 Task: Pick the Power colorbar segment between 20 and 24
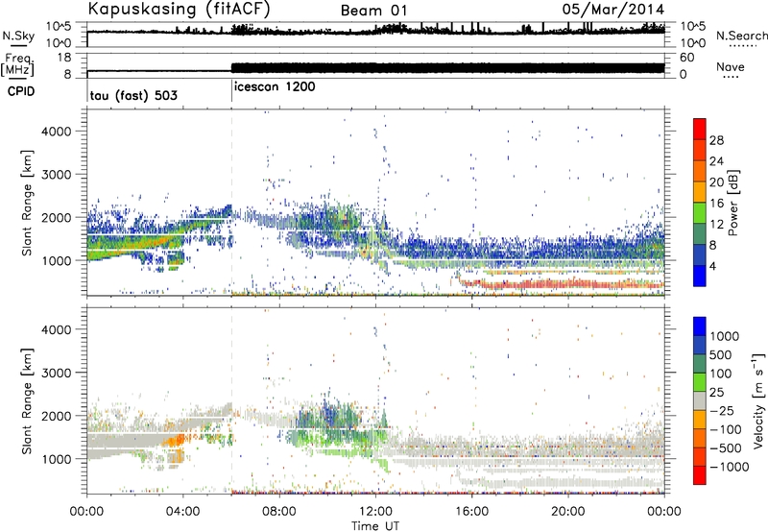click(700, 171)
